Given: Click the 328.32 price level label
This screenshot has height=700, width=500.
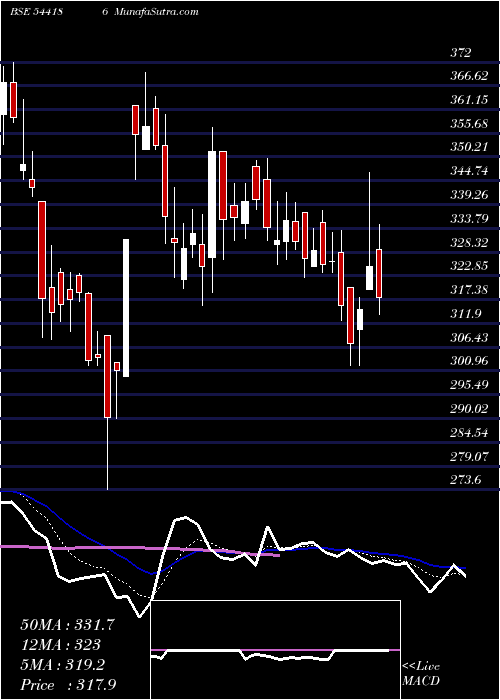Looking at the screenshot, I should click(x=469, y=242).
